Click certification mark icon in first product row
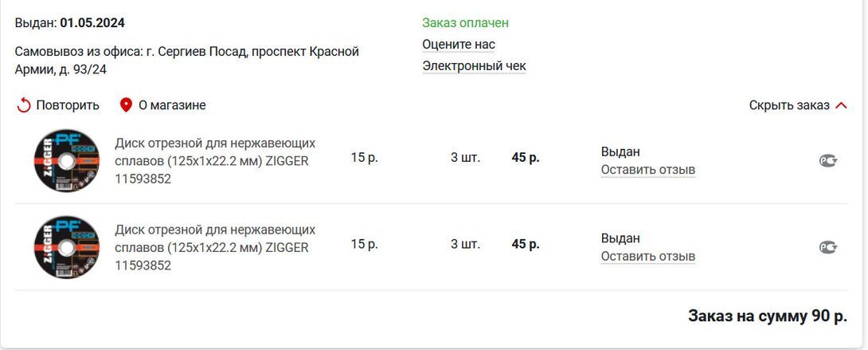868x350 pixels. tap(828, 161)
